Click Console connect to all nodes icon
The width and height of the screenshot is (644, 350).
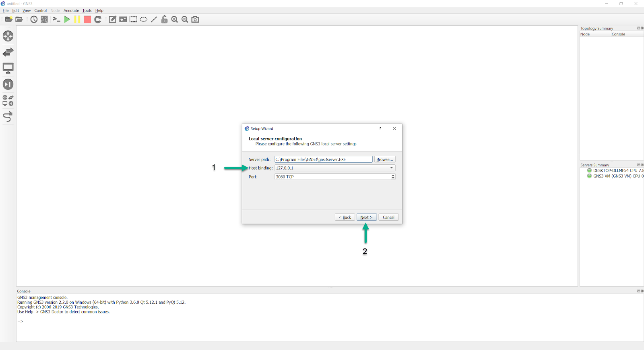(x=56, y=19)
